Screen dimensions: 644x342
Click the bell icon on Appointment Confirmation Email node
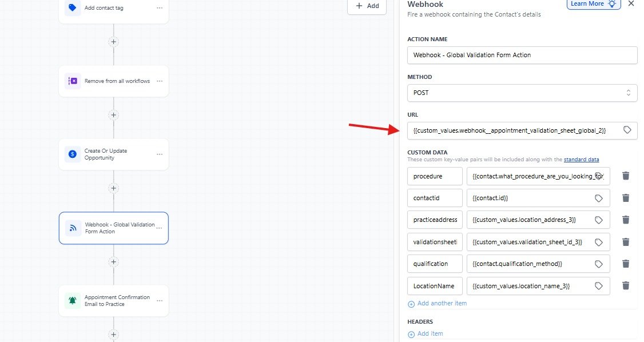click(73, 300)
